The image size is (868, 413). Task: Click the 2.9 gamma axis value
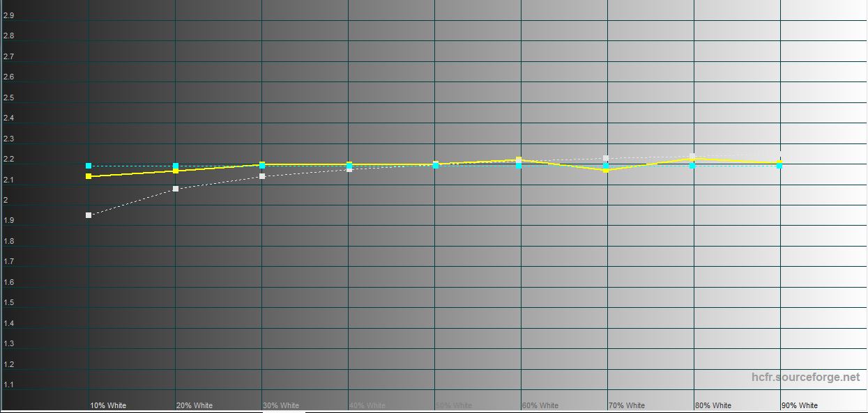tap(8, 15)
